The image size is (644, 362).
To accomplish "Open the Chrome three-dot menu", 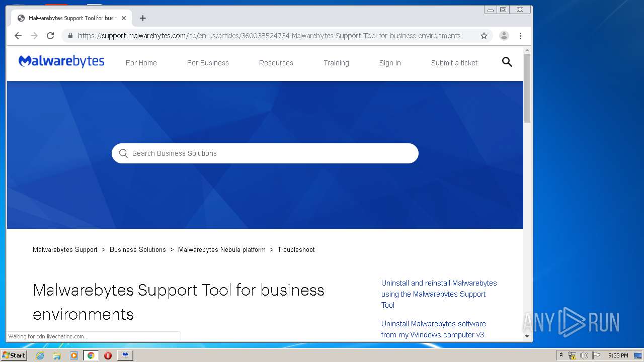I will [x=521, y=36].
